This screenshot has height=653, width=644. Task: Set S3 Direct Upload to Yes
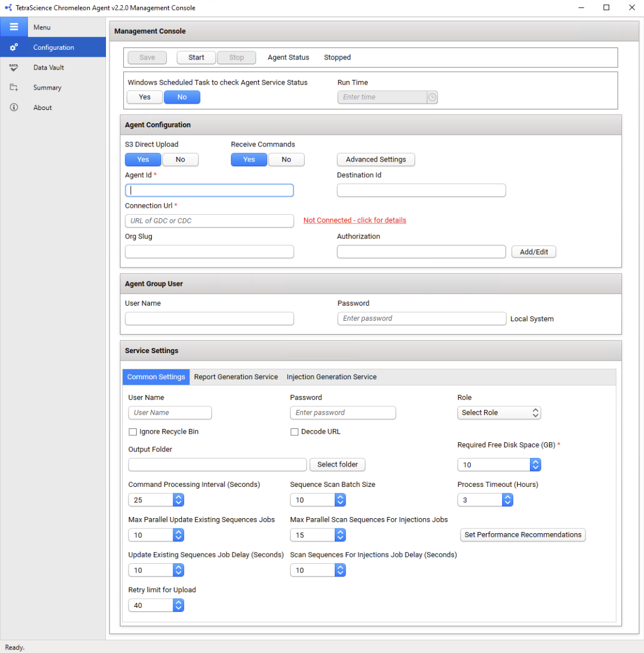point(143,160)
